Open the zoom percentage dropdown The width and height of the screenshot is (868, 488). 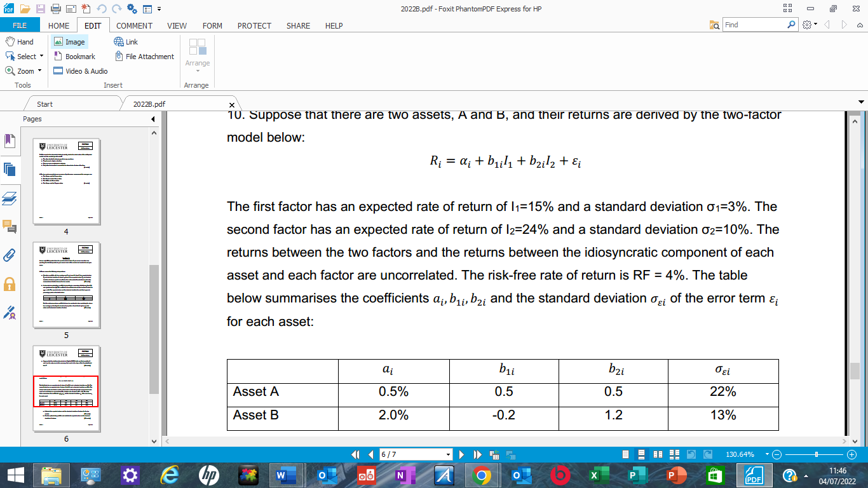pos(767,454)
